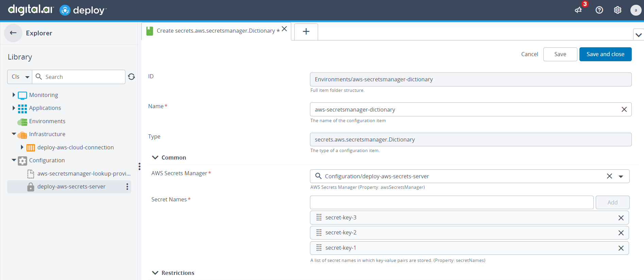Click the Explorer back arrow
This screenshot has height=280, width=644.
coord(13,33)
